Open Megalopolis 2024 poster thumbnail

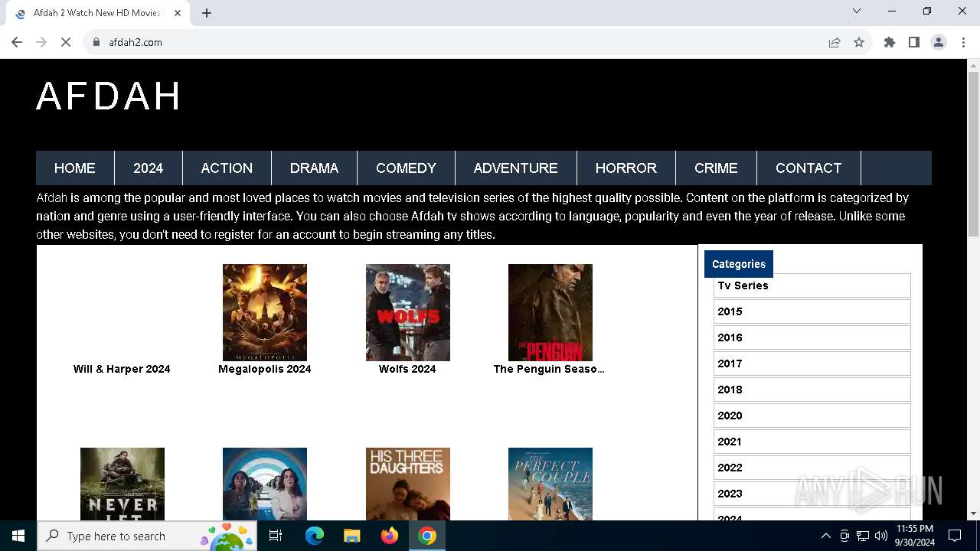[265, 312]
